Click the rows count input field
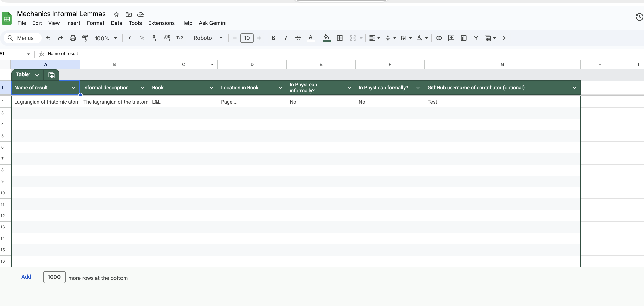644x306 pixels. (54, 277)
